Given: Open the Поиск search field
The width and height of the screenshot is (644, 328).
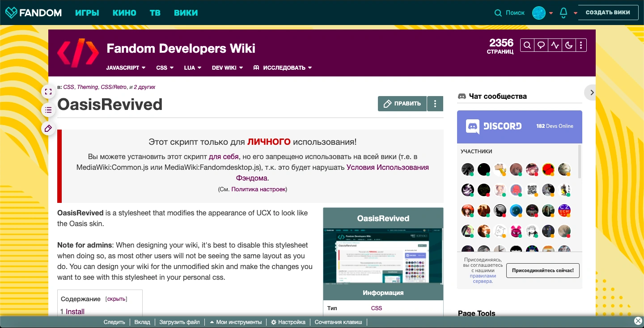Looking at the screenshot, I should 515,13.
